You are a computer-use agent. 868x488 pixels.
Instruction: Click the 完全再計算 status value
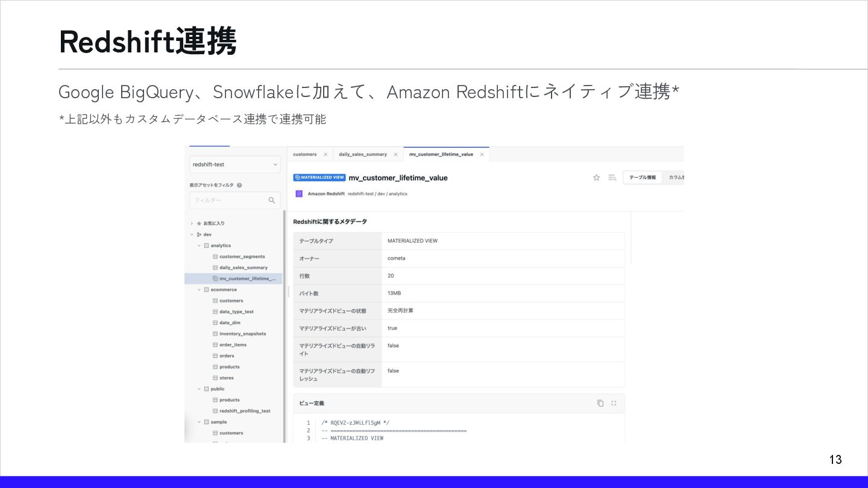(400, 311)
